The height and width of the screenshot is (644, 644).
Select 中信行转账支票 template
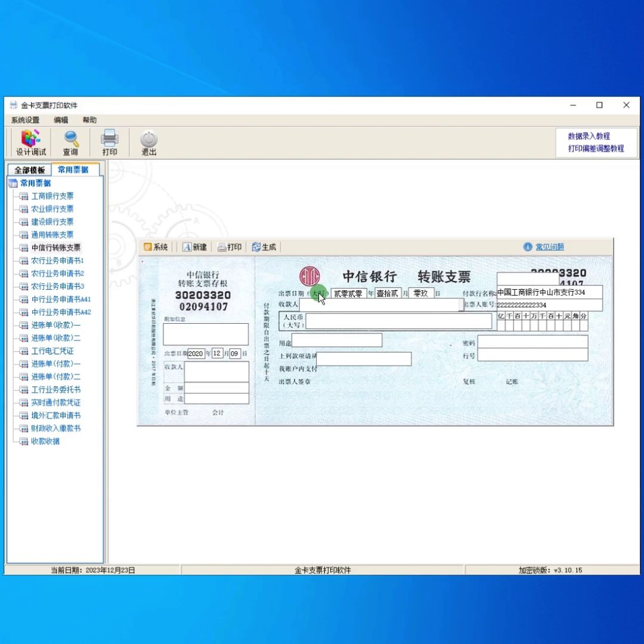tap(56, 247)
